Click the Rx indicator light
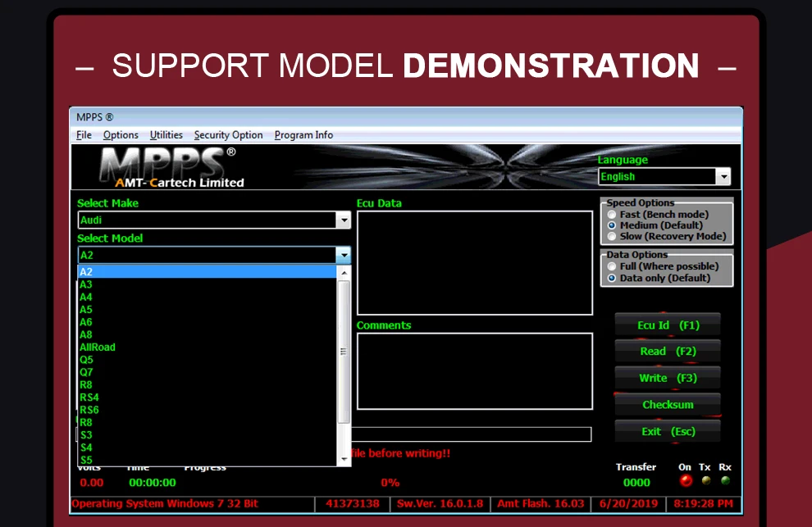 pos(726,480)
